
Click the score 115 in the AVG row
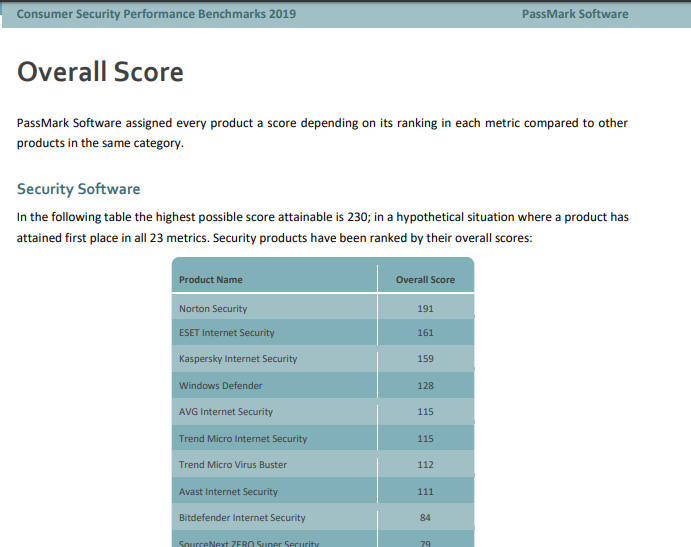pyautogui.click(x=425, y=412)
